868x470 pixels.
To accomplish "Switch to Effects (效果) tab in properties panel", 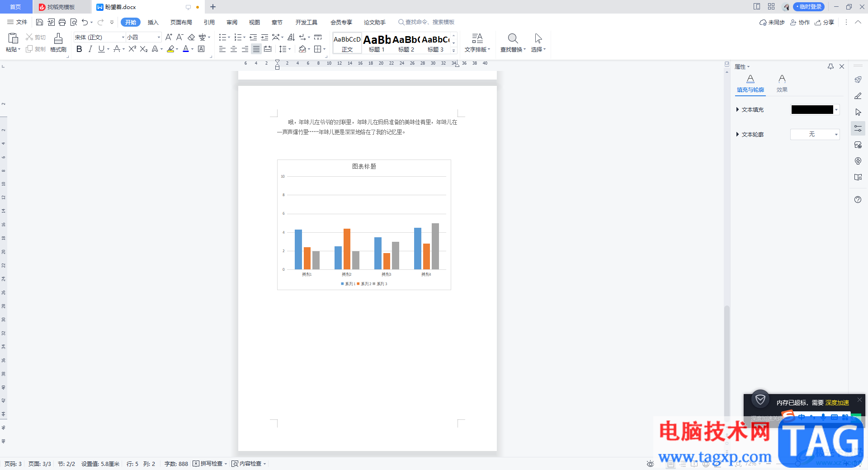I will click(782, 84).
